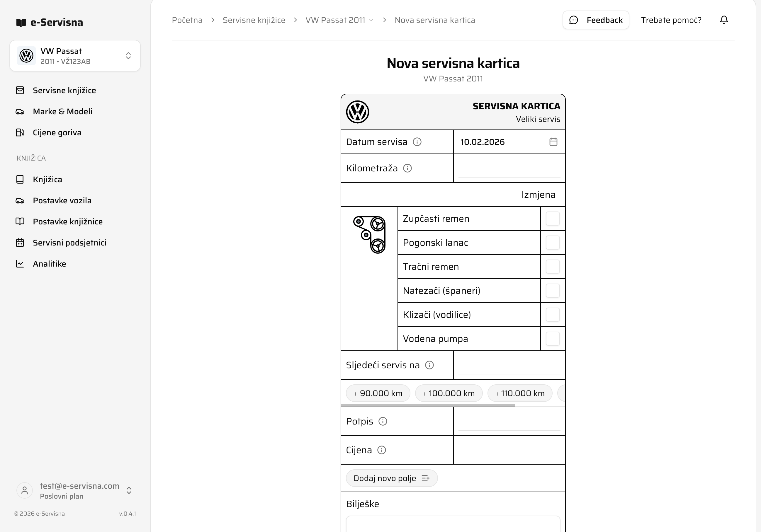Select the Marke & Modeli car icon
Screen dimensions: 761x532
coord(20,111)
